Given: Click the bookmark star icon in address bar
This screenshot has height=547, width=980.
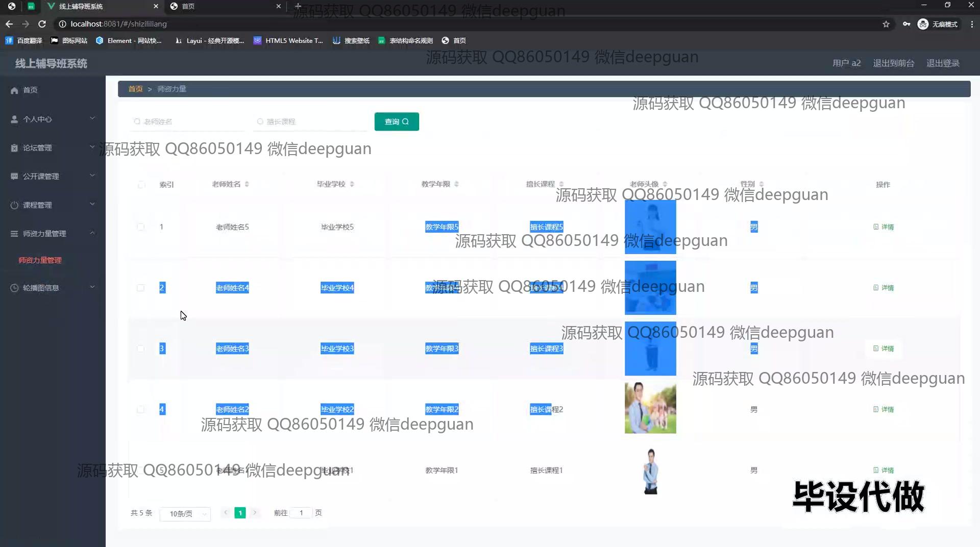Looking at the screenshot, I should (886, 24).
